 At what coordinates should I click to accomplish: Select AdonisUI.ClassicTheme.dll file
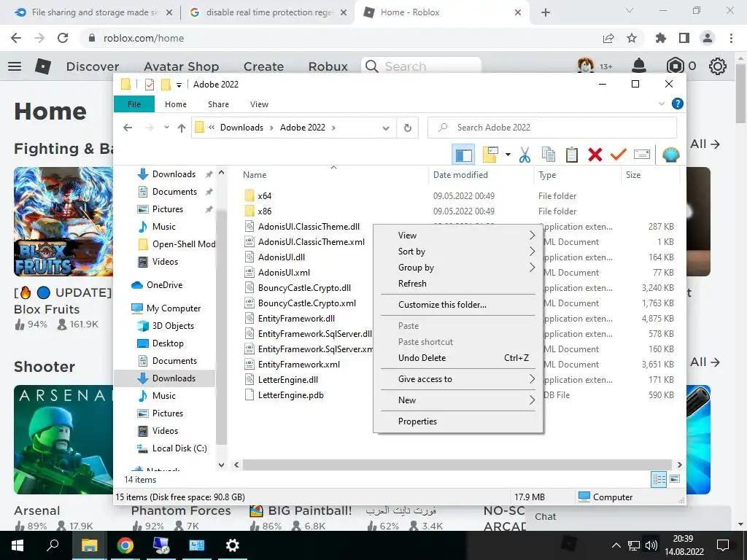coord(302,227)
